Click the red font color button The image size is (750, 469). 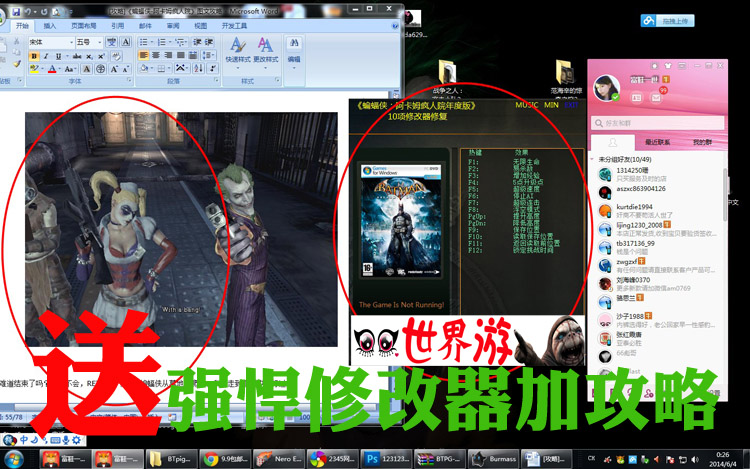[x=52, y=69]
